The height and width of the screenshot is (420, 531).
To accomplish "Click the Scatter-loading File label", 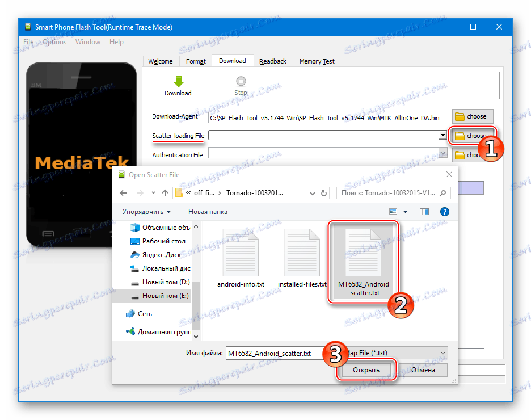I will [x=178, y=136].
